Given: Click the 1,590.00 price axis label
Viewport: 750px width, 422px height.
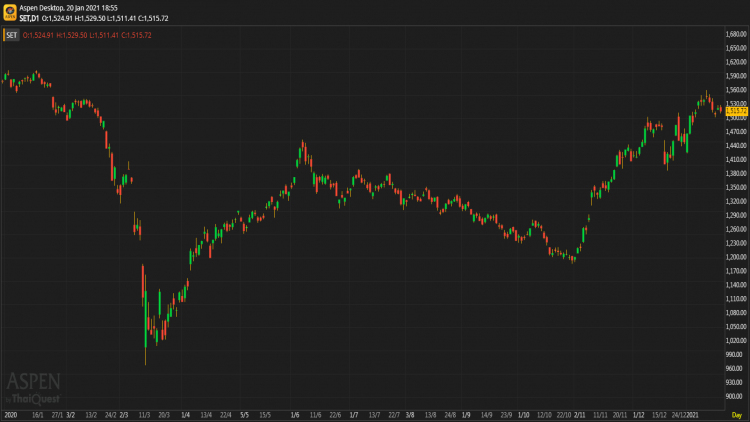Looking at the screenshot, I should click(736, 76).
